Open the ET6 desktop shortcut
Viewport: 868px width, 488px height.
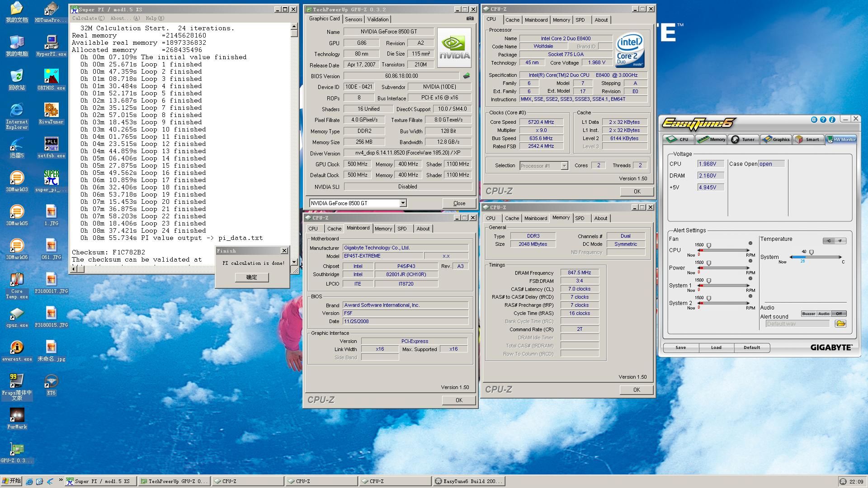click(x=51, y=385)
